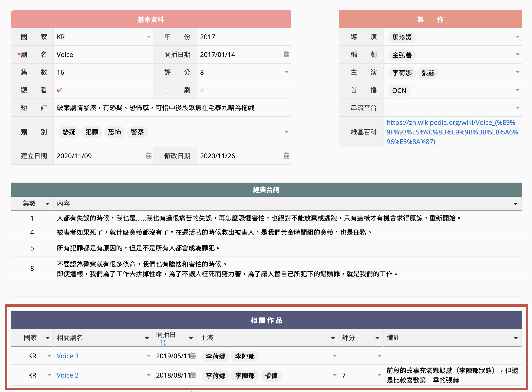Select the 犯罪 genre tag
The image size is (532, 392).
pos(92,132)
